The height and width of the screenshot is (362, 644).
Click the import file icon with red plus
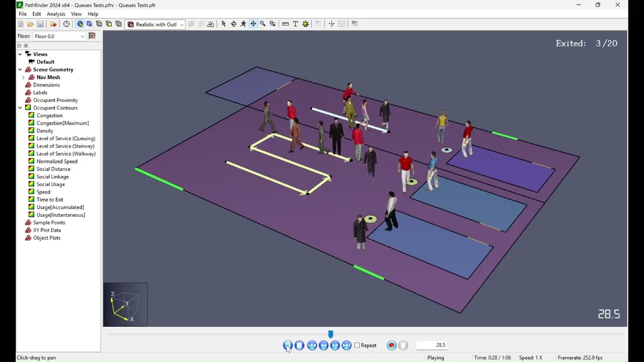point(53,24)
